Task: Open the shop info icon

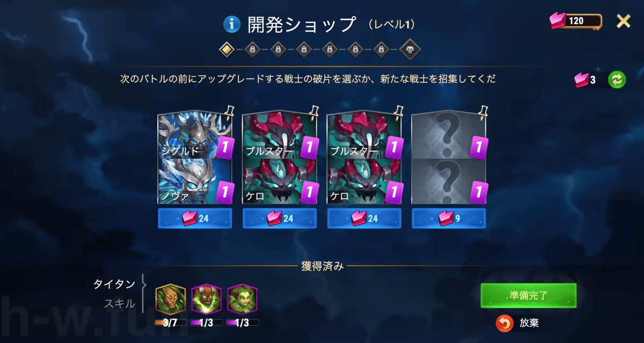Action: pos(231,24)
